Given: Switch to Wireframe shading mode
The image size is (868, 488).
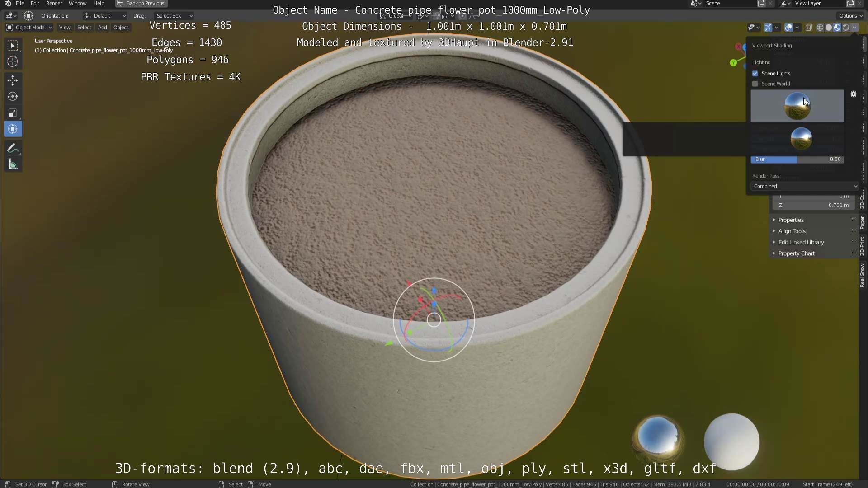Looking at the screenshot, I should 820,28.
